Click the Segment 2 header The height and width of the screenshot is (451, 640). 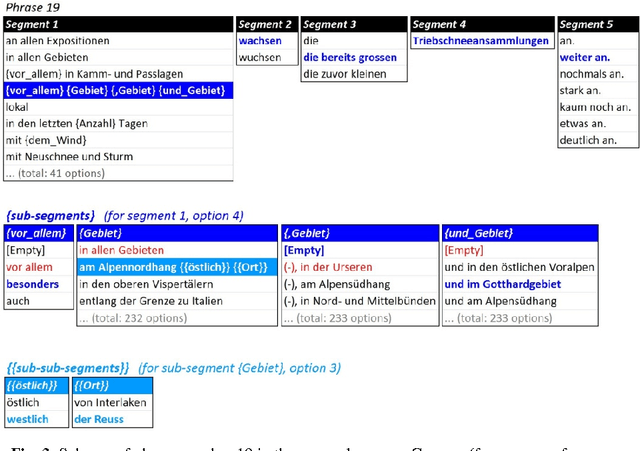(266, 24)
